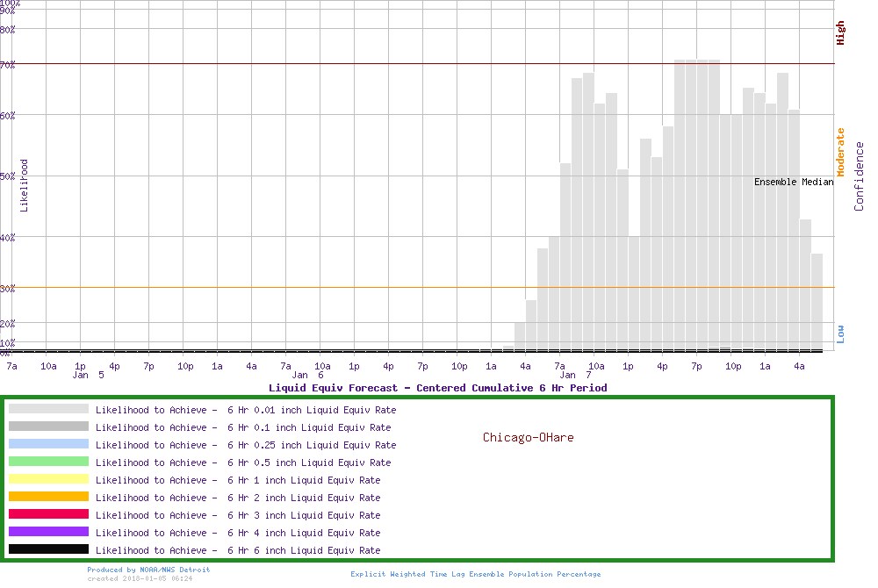Click the Moderate confidence axis label
The height and width of the screenshot is (588, 878).
click(x=840, y=153)
